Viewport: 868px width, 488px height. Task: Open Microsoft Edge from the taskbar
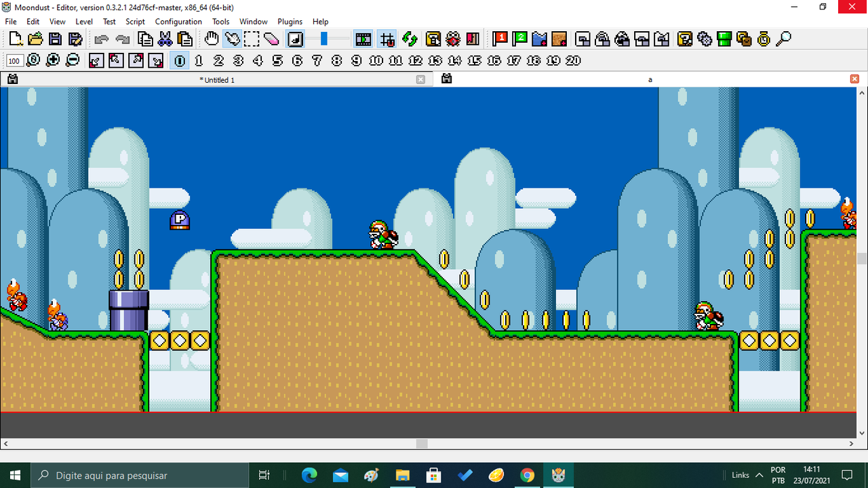[309, 475]
